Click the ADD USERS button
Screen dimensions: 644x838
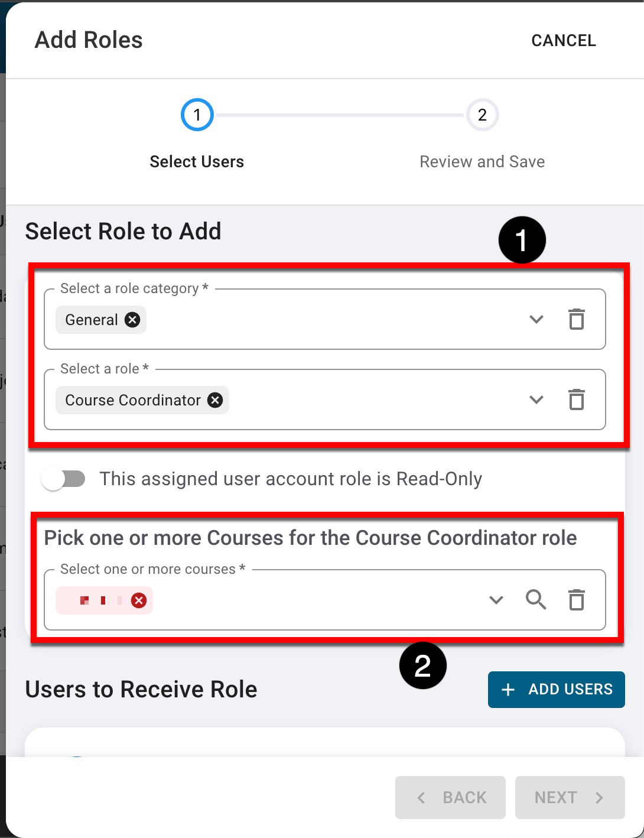(556, 690)
